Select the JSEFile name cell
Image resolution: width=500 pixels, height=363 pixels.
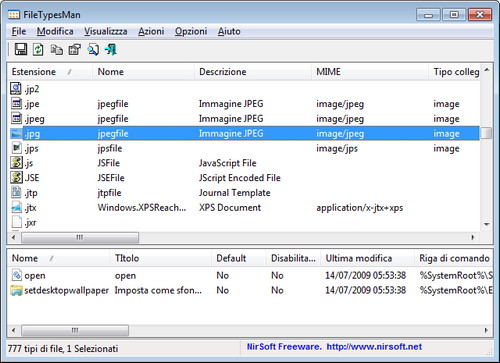(111, 178)
